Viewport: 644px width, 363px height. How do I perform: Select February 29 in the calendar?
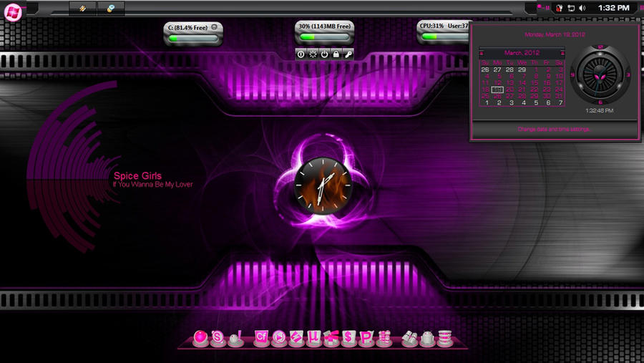[522, 70]
